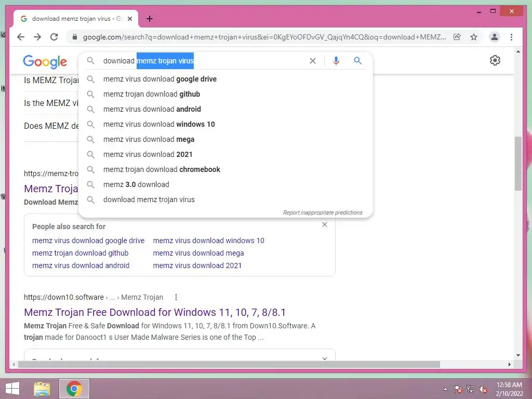Expand question 'Does MEMZ de...'
Image resolution: width=532 pixels, height=399 pixels.
pyautogui.click(x=51, y=126)
